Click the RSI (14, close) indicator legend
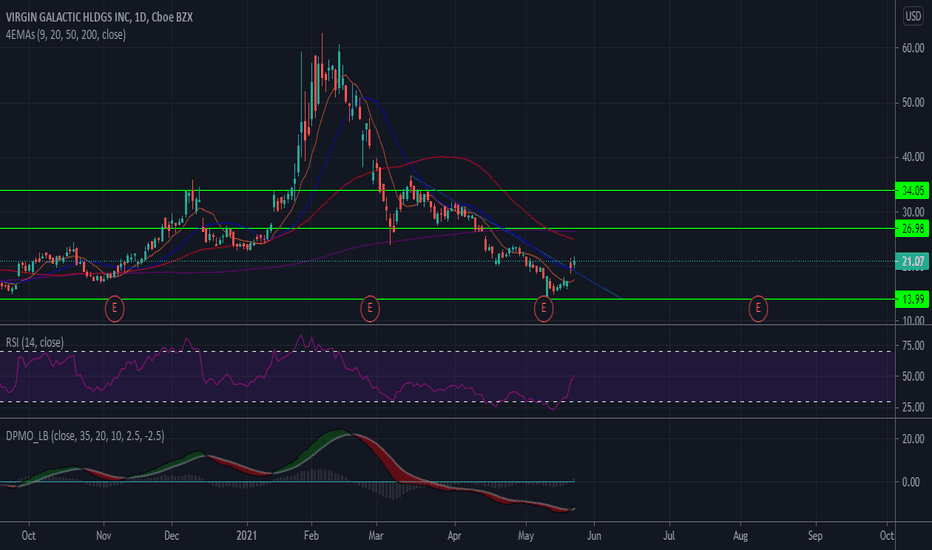 34,342
